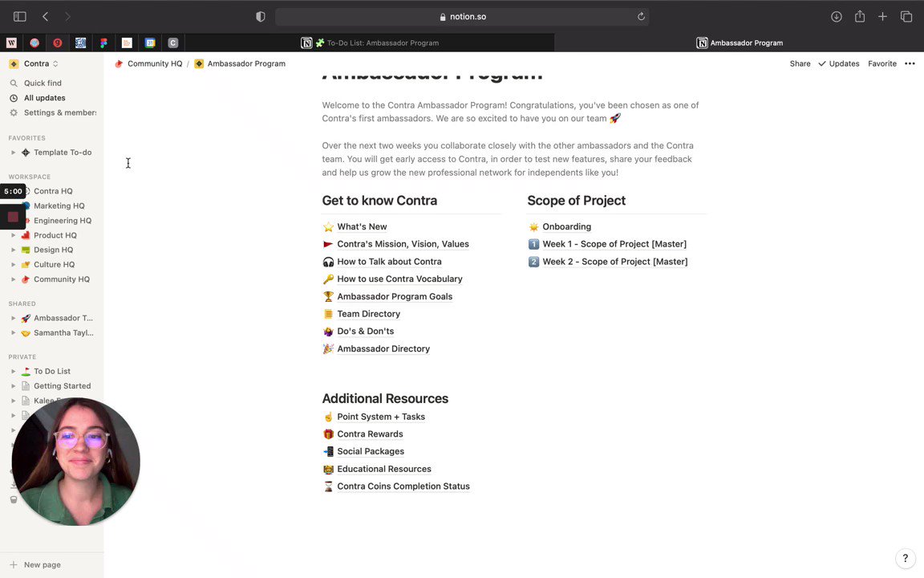Open the Social Packages link
924x578 pixels.
point(370,451)
